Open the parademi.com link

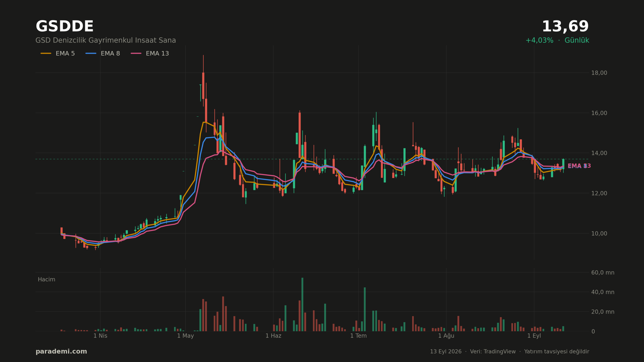[61, 352]
